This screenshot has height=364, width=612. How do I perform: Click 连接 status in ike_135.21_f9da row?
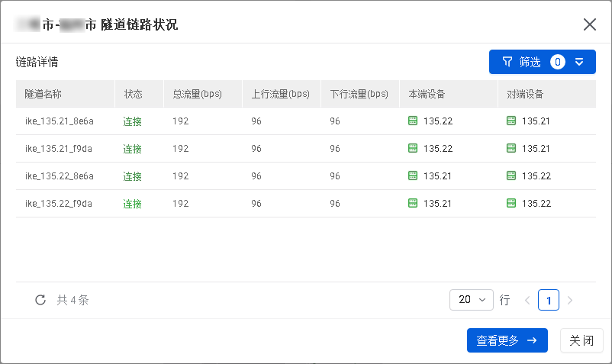[133, 149]
